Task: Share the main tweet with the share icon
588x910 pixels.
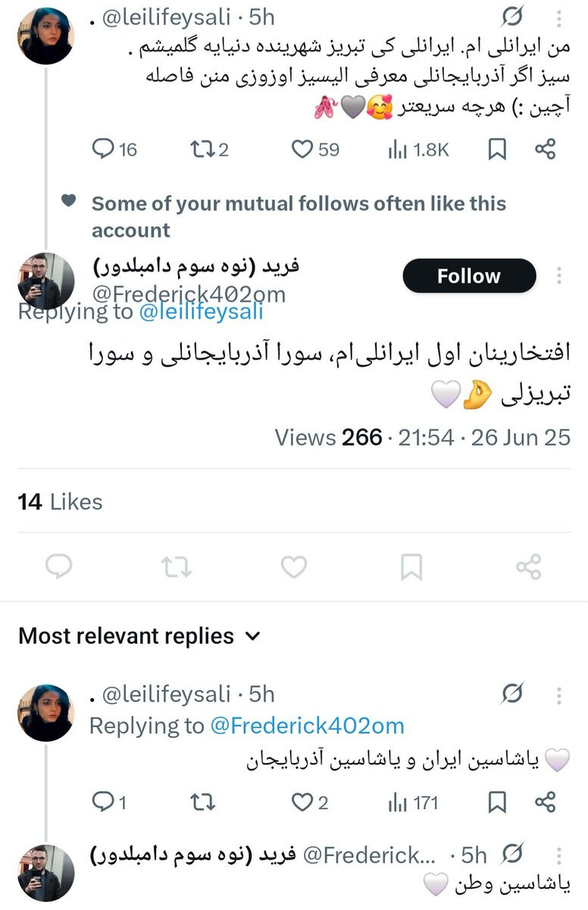Action: (x=528, y=566)
